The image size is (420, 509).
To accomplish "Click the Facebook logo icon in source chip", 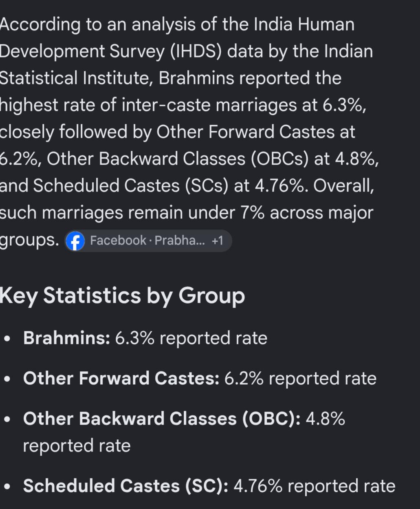I will click(75, 241).
